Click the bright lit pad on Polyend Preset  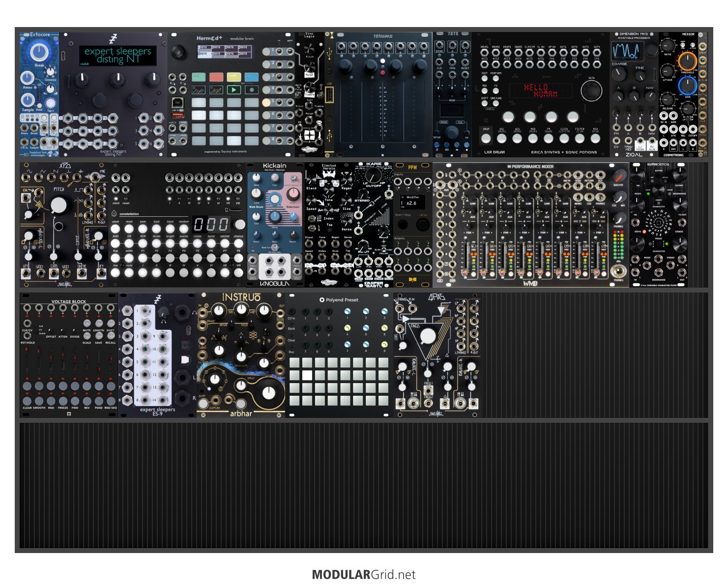[307, 376]
